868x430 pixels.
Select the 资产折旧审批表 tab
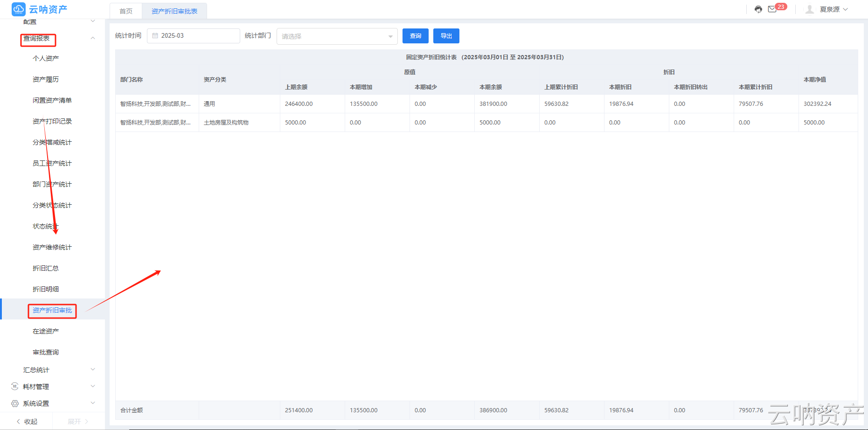coord(174,11)
